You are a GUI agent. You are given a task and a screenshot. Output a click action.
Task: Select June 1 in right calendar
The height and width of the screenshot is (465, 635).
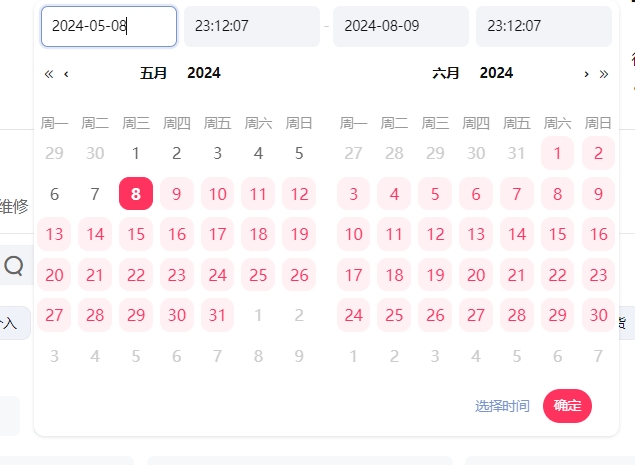click(x=558, y=153)
